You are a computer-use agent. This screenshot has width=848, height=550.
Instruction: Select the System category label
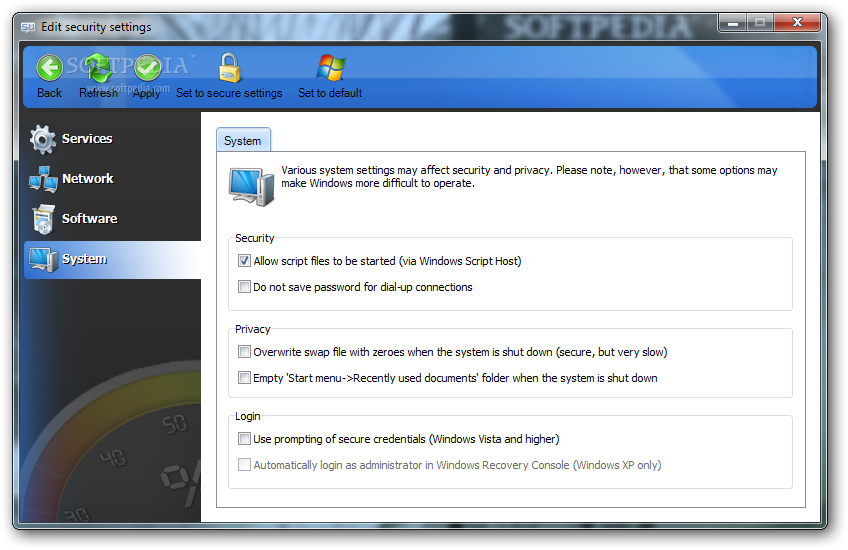point(84,260)
